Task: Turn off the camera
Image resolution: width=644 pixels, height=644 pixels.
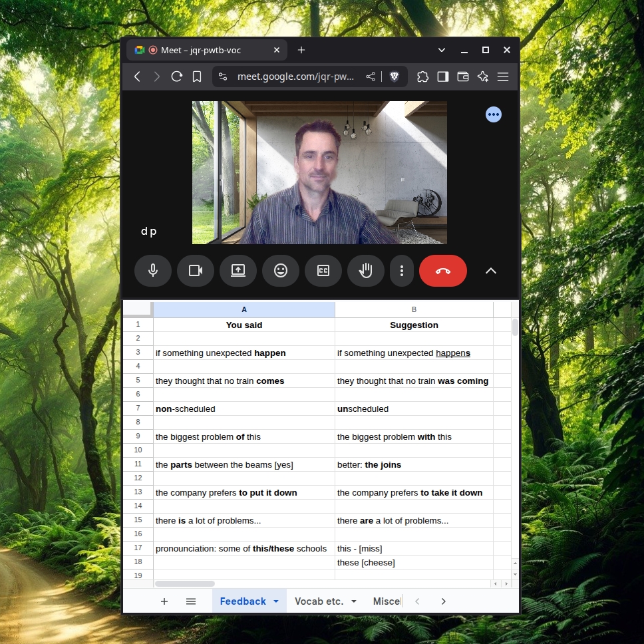Action: pyautogui.click(x=196, y=271)
